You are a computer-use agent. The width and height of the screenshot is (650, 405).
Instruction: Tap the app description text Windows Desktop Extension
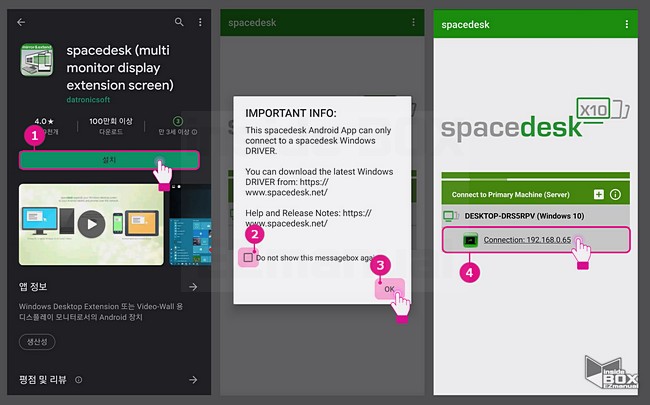tap(101, 312)
